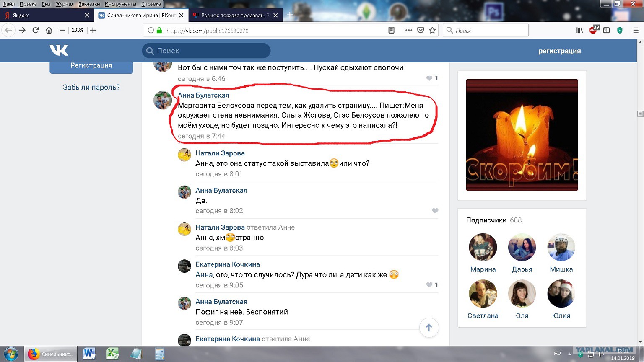Open the Закладки menu

pos(89,4)
